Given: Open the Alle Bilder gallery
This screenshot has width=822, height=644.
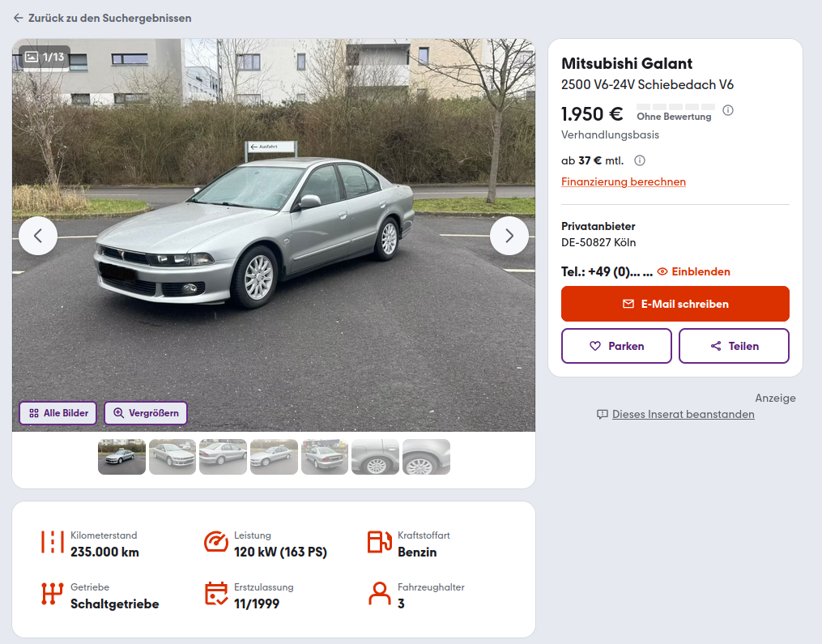Looking at the screenshot, I should tap(58, 413).
